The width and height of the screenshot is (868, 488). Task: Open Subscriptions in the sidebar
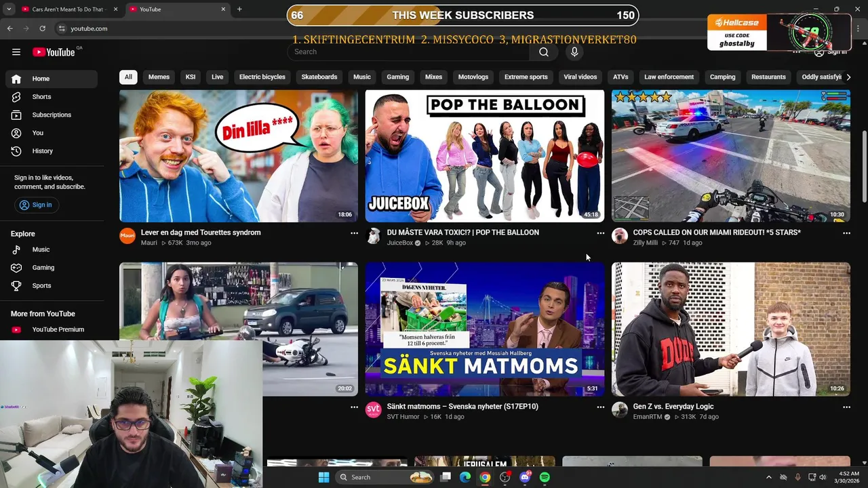pos(52,115)
